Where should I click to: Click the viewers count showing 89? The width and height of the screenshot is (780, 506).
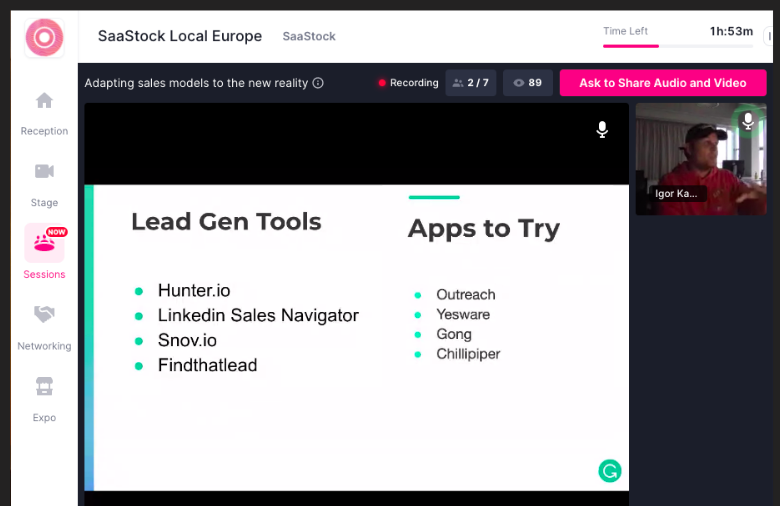[x=527, y=83]
